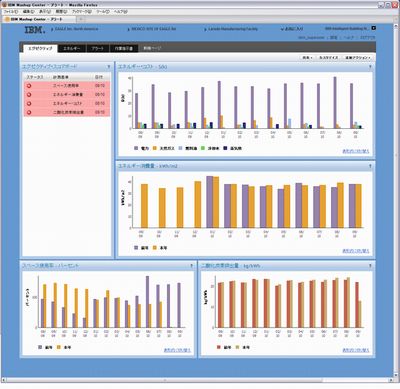
Task: Switch to the Energy (エネルギー) tab
Action: (x=72, y=48)
